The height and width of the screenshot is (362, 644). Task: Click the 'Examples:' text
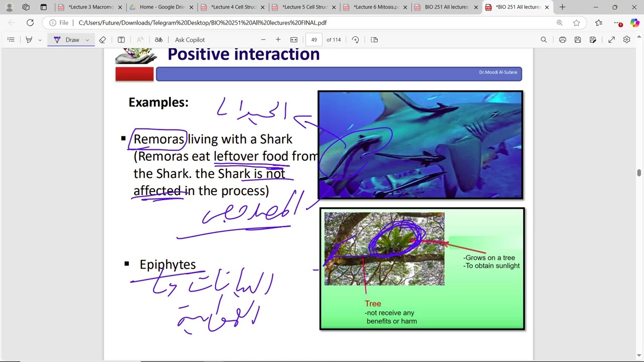point(158,103)
